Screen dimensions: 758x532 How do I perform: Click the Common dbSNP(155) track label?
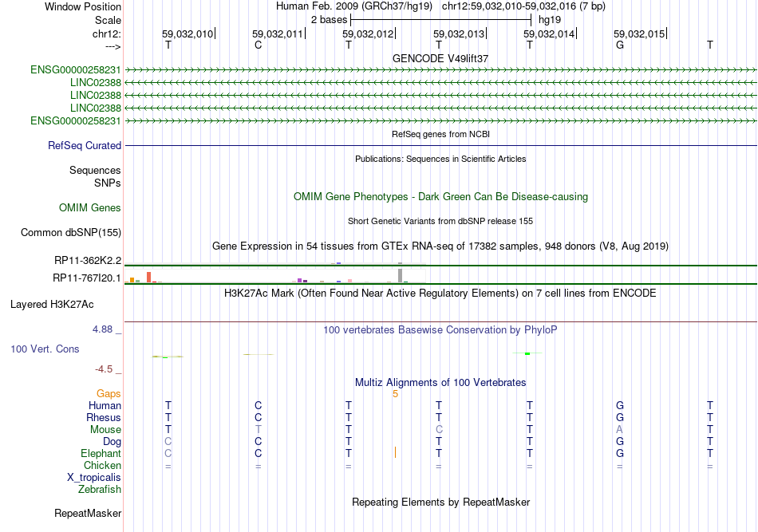(71, 232)
